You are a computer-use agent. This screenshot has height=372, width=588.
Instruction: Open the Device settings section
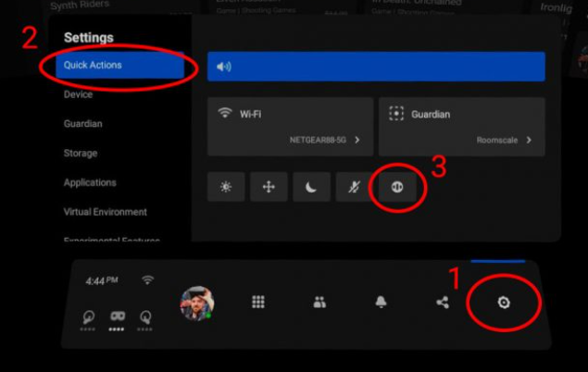tap(78, 94)
